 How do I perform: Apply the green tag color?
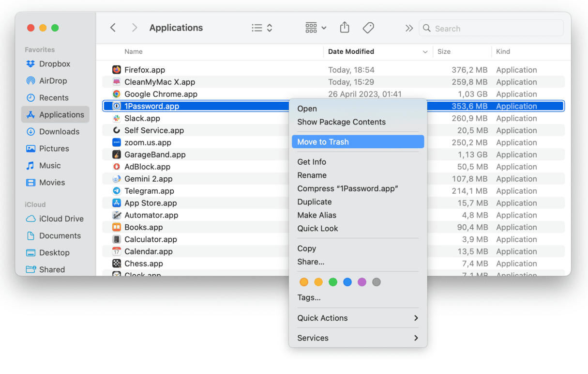[x=333, y=282]
